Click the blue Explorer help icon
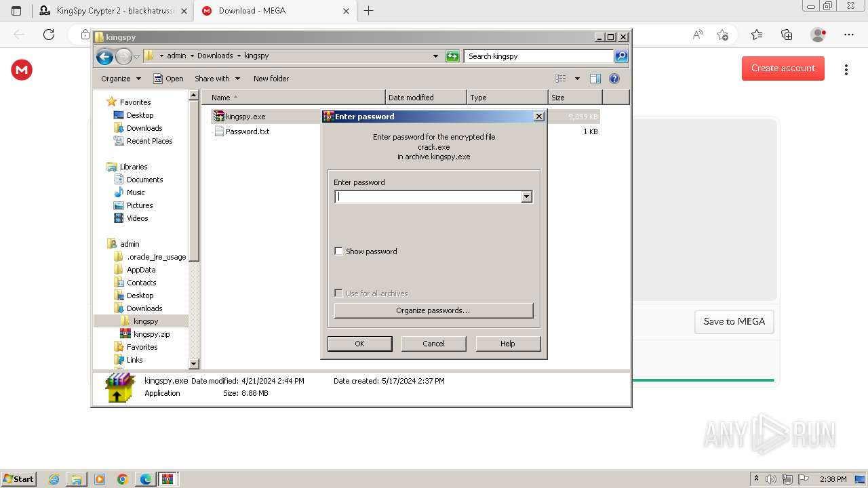The width and height of the screenshot is (868, 488). (614, 79)
